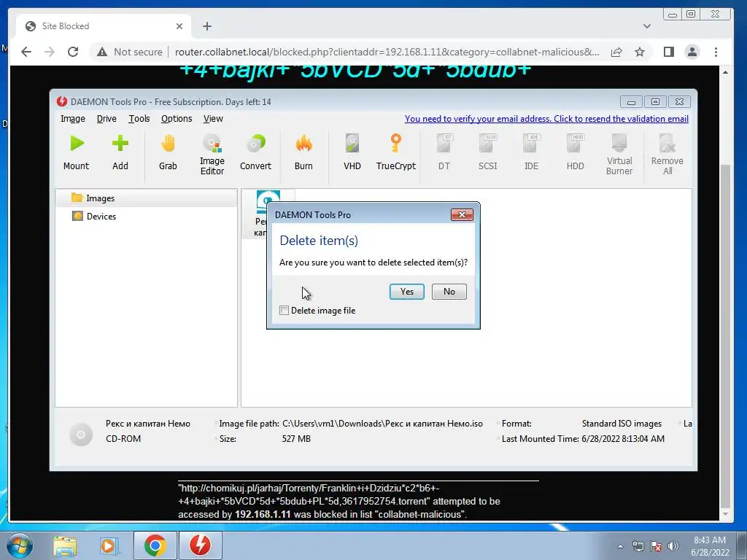Expand the Chrome tab search chevron
Screen dimensions: 747x560
pyautogui.click(x=646, y=26)
